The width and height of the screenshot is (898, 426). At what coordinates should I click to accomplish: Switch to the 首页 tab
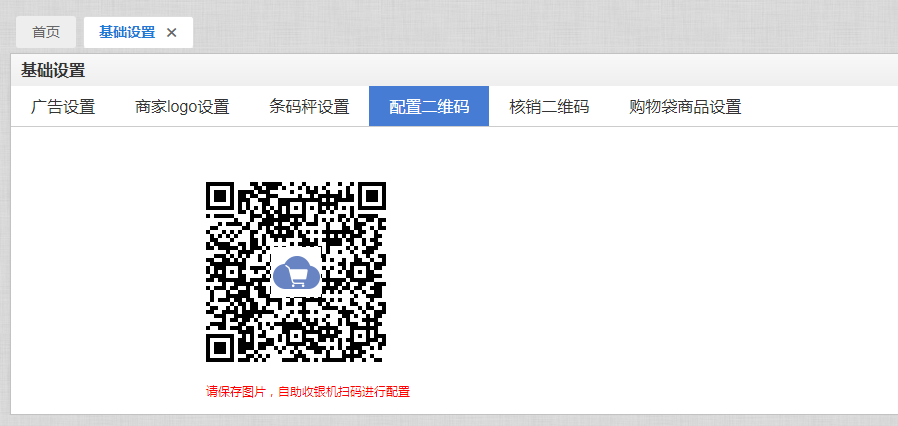(46, 33)
